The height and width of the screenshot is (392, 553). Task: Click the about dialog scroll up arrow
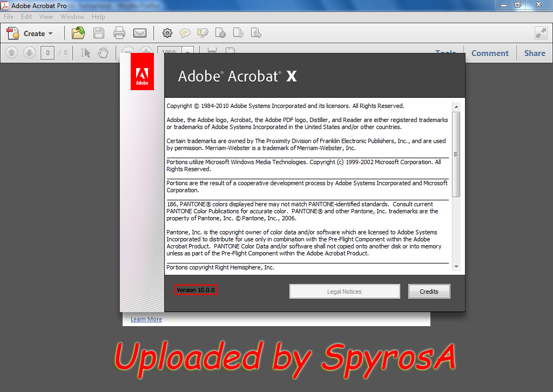pyautogui.click(x=456, y=106)
